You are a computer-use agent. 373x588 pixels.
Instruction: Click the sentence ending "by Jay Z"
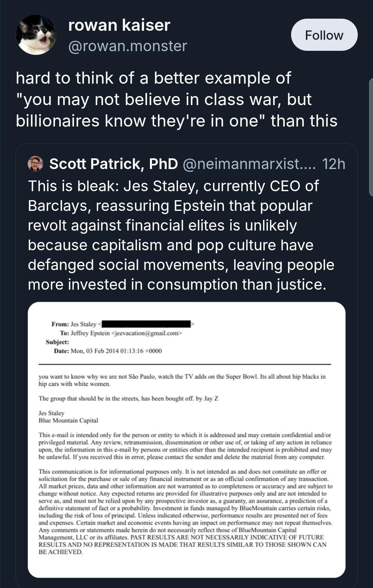tap(128, 398)
